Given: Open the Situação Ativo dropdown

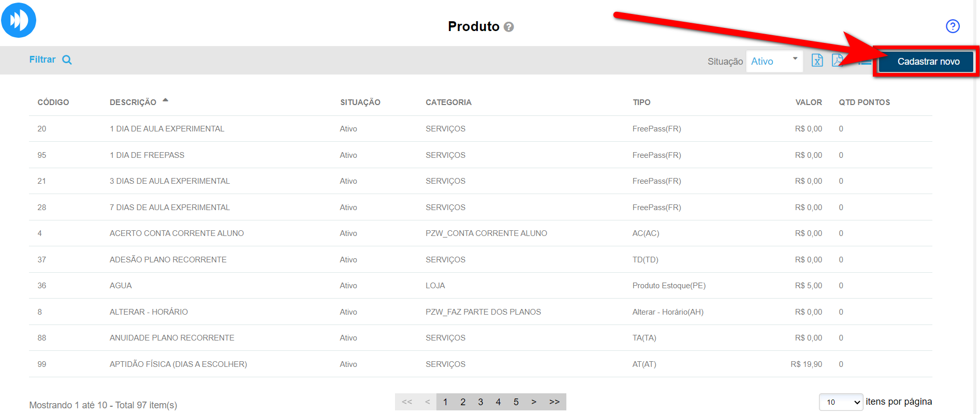Looking at the screenshot, I should pyautogui.click(x=774, y=61).
